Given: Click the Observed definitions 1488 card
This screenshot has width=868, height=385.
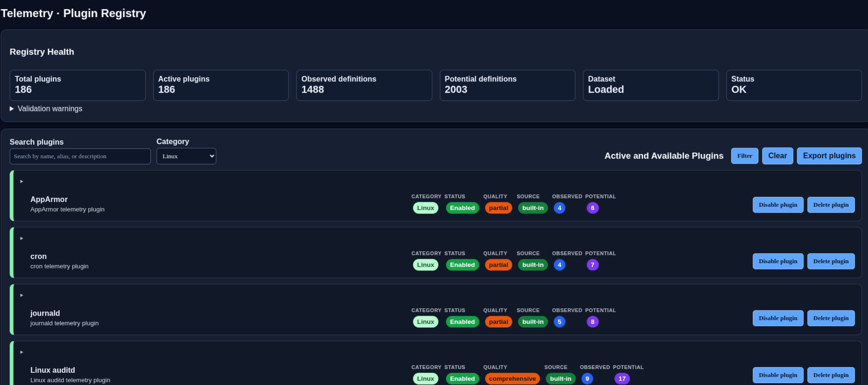Looking at the screenshot, I should pyautogui.click(x=364, y=85).
